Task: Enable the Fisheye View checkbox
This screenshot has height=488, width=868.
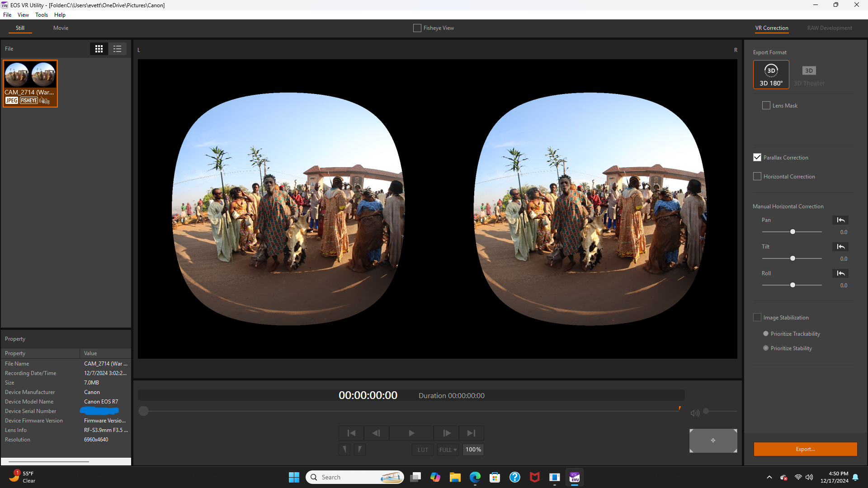Action: click(x=417, y=28)
